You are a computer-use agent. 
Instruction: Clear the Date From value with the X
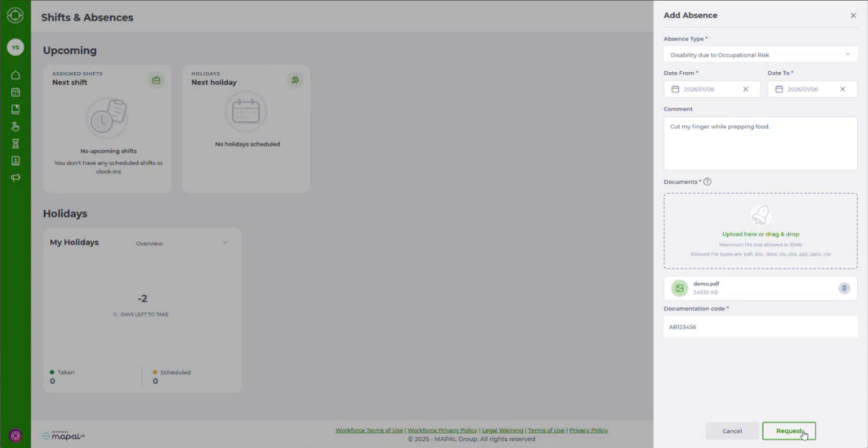click(x=746, y=89)
